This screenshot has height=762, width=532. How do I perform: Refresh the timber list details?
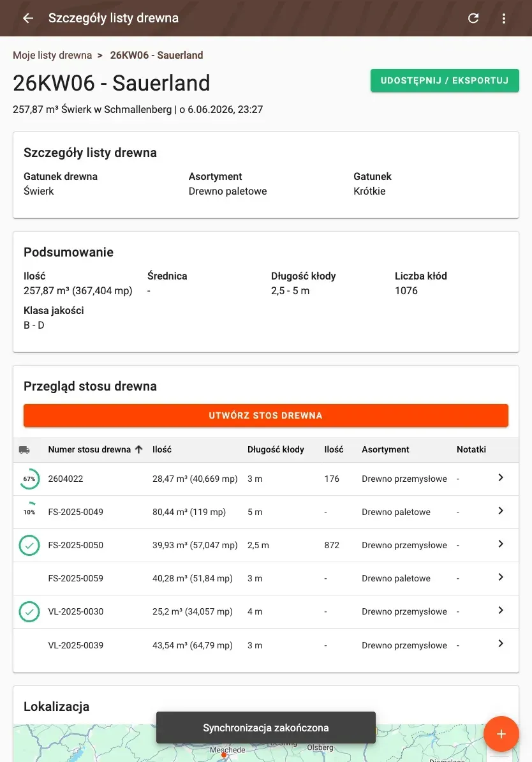tap(473, 18)
